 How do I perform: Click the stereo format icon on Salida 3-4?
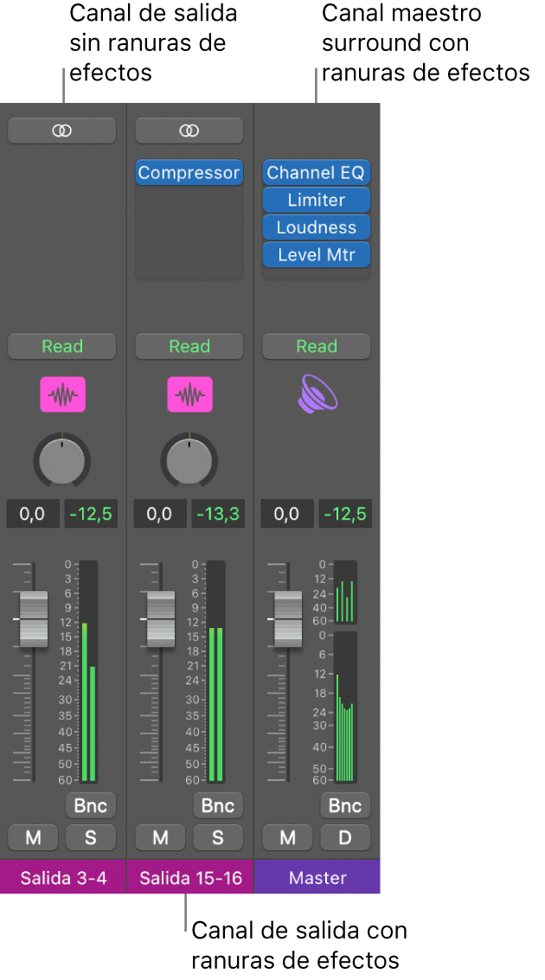click(x=62, y=130)
